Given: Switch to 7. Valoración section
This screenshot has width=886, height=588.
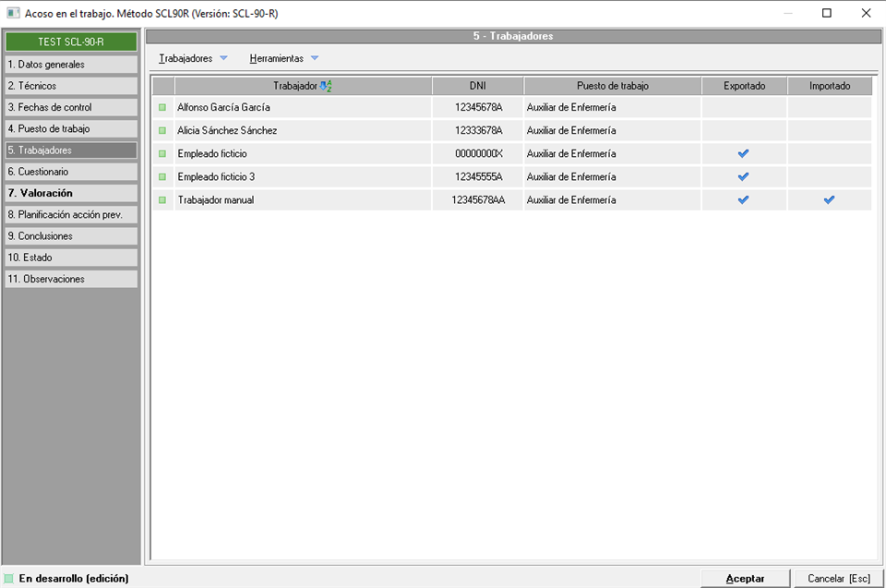Looking at the screenshot, I should tap(71, 193).
